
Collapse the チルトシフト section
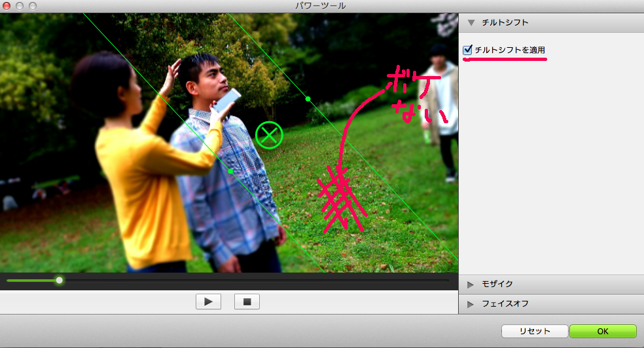point(471,22)
